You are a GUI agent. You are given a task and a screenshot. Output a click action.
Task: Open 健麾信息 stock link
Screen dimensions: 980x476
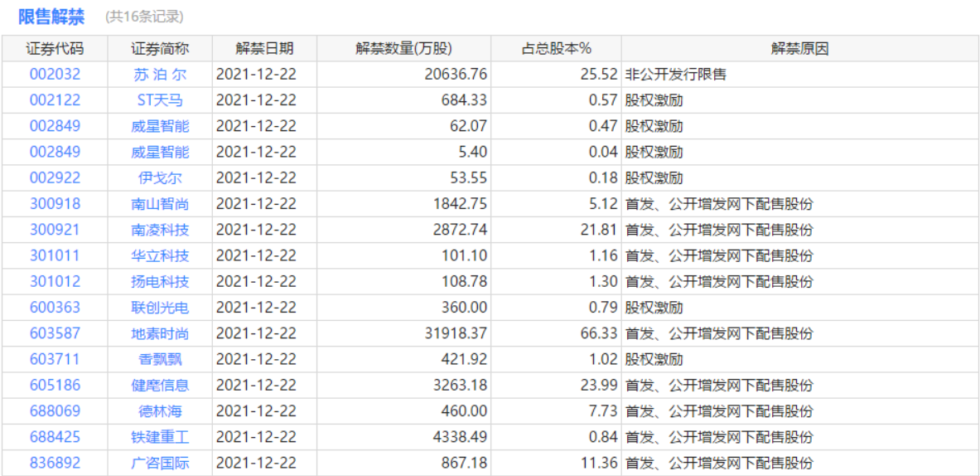pyautogui.click(x=160, y=386)
